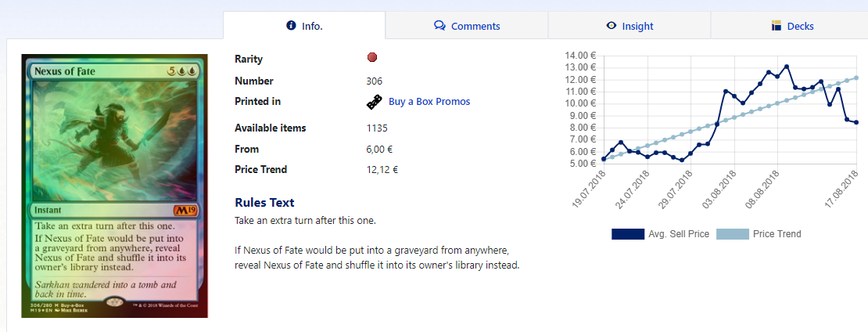The width and height of the screenshot is (868, 332).
Task: Click the Number label
Action: tap(254, 81)
